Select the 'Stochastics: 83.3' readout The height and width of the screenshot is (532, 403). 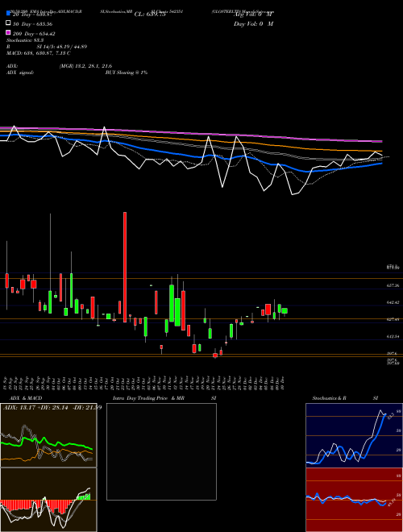point(25,40)
